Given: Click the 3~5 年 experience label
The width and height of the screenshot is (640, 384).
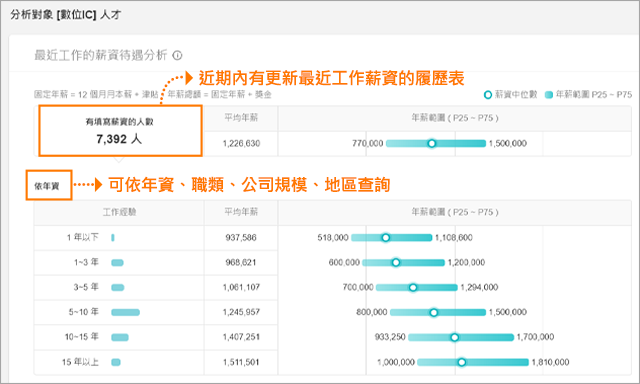Looking at the screenshot, I should [x=86, y=287].
